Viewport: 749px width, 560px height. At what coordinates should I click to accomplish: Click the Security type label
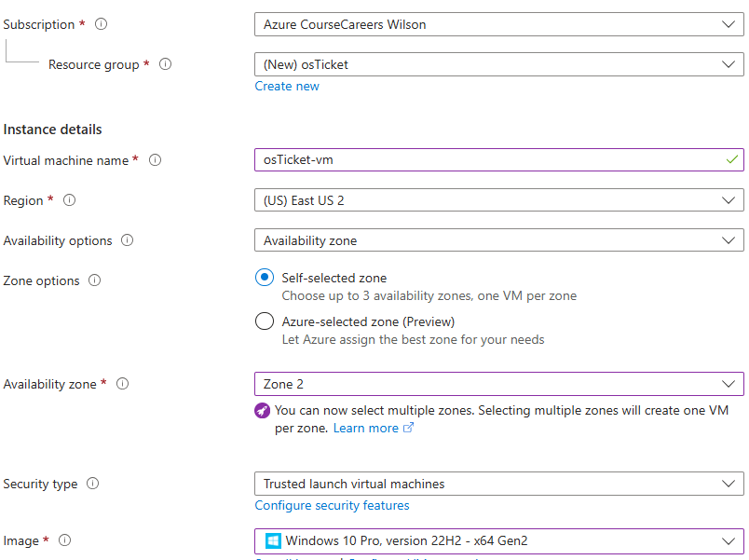pyautogui.click(x=40, y=484)
